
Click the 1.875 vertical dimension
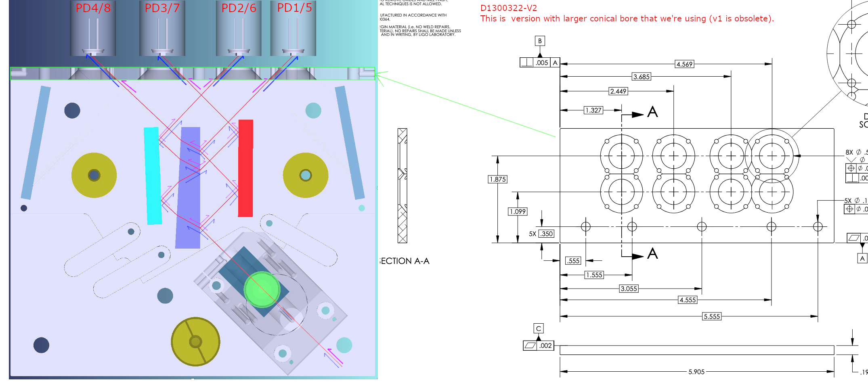[497, 179]
